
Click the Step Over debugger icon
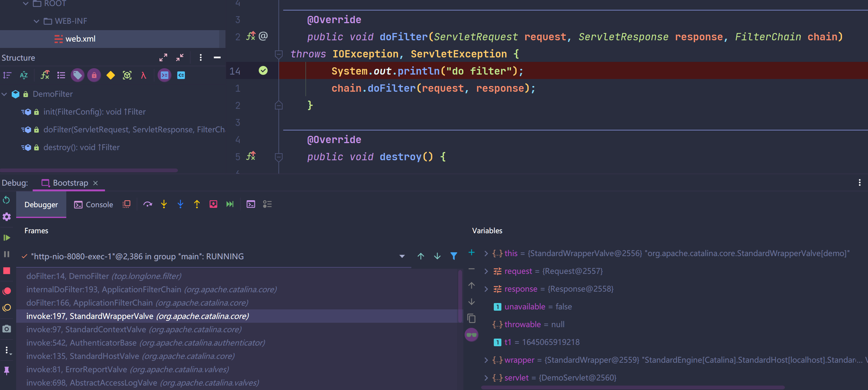point(147,204)
